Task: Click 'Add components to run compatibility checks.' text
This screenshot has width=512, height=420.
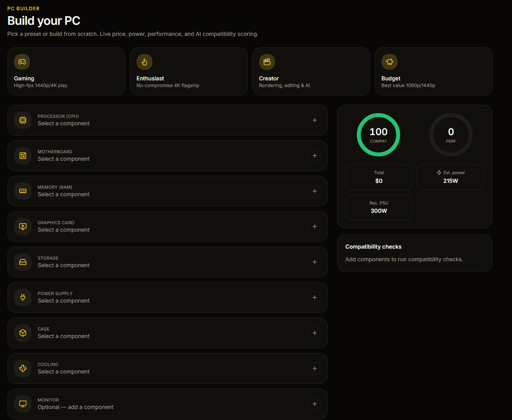Action: tap(404, 259)
